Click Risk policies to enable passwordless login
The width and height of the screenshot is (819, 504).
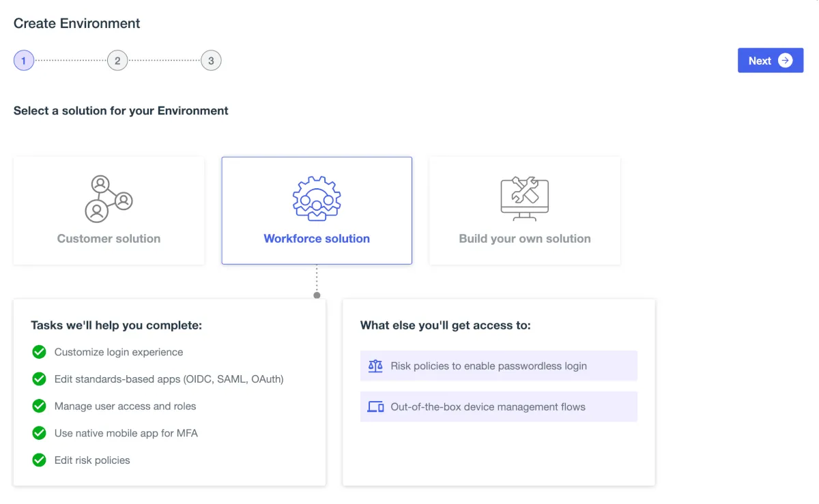(488, 366)
